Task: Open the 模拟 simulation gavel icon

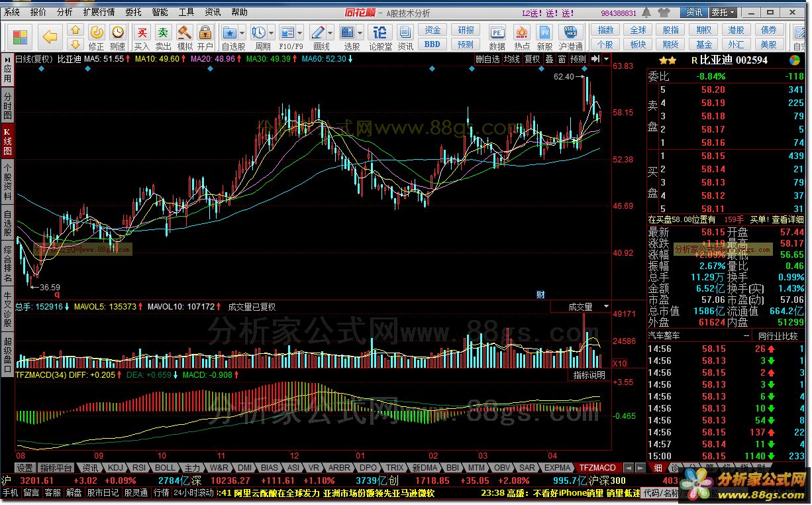Action: (x=185, y=37)
